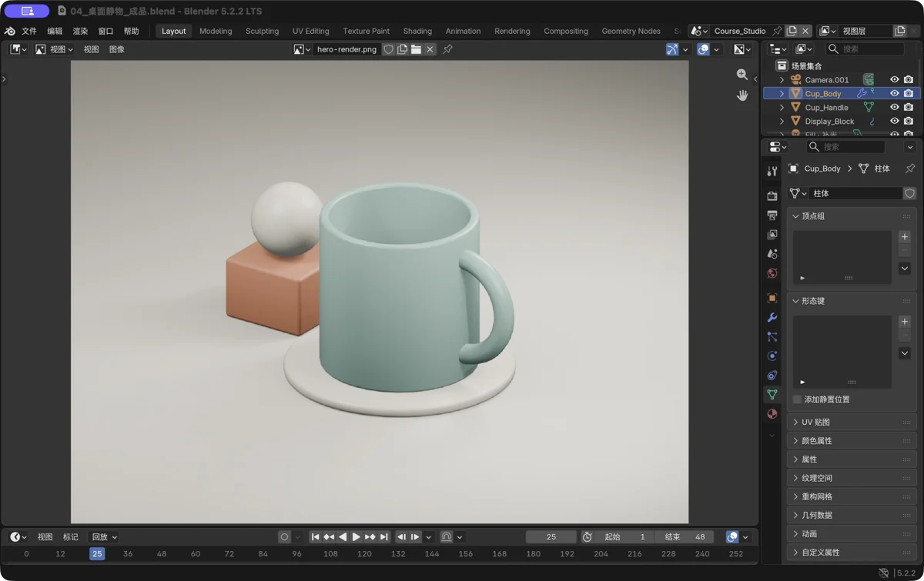Hide Camera.001 with its eye icon
924x581 pixels.
[894, 80]
